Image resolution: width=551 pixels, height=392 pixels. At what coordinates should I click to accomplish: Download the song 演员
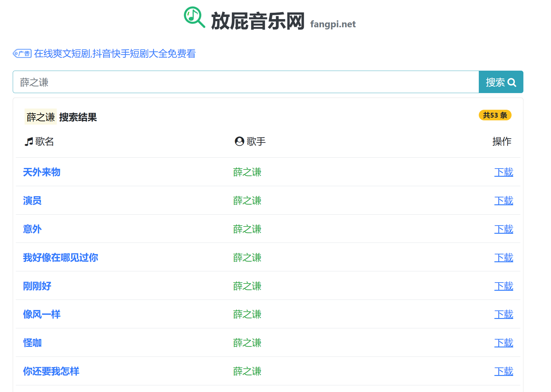[504, 201]
